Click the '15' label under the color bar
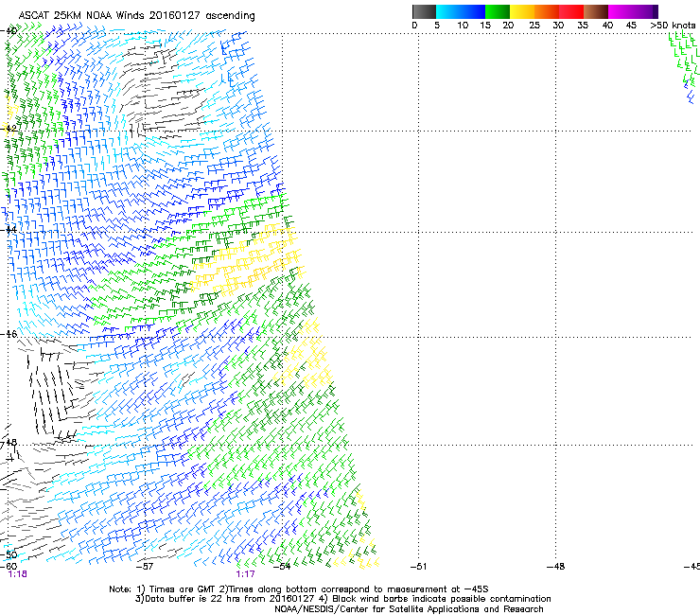Viewport: 700px width, 615px height. pos(485,26)
